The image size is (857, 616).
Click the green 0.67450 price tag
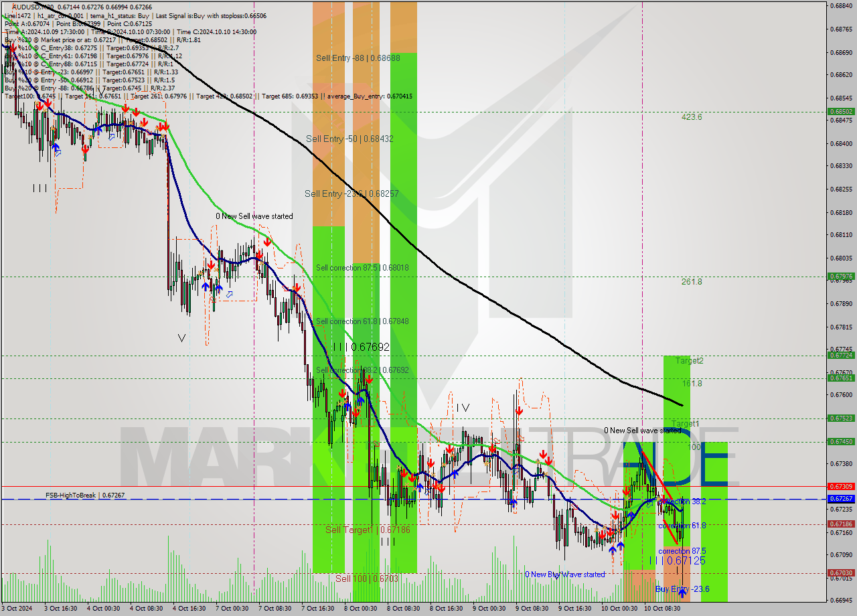coord(841,441)
